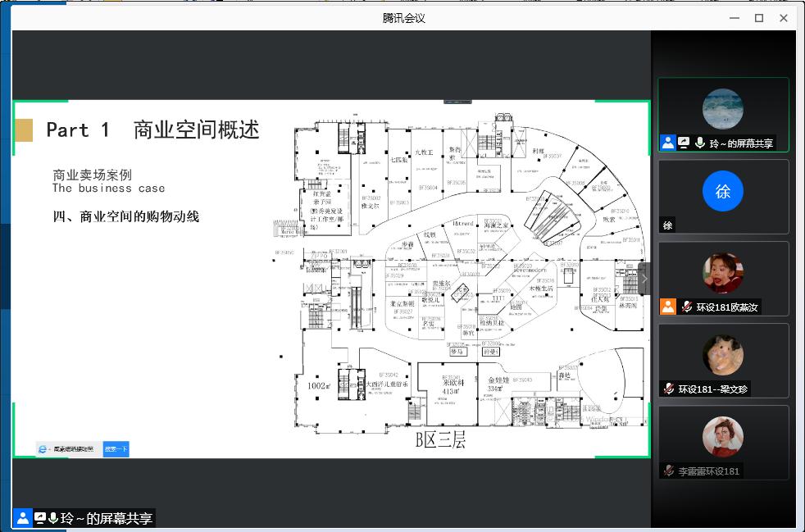The image size is (805, 532).
Task: Collapse participant panel with side arrow
Action: [x=644, y=279]
